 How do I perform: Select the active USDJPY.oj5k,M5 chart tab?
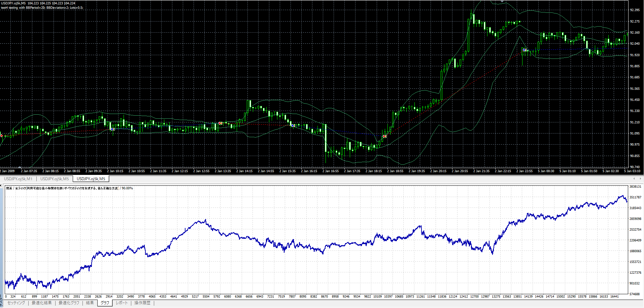click(x=91, y=179)
